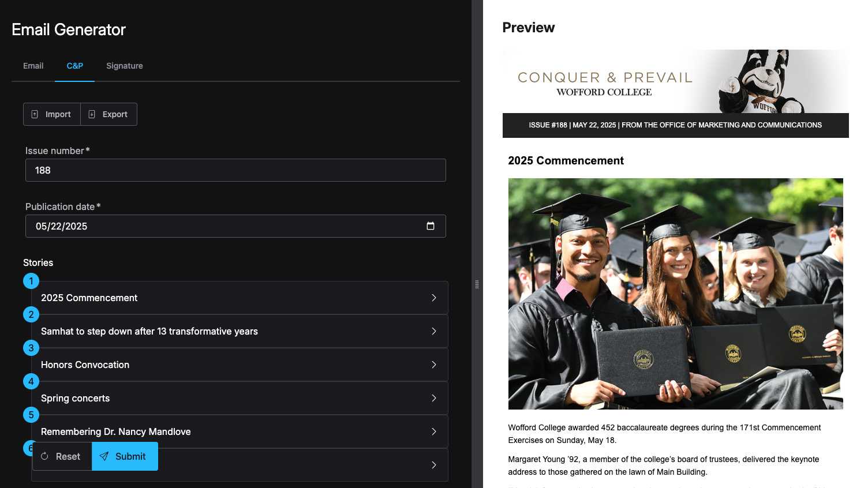Click the Issue number input field

(235, 170)
